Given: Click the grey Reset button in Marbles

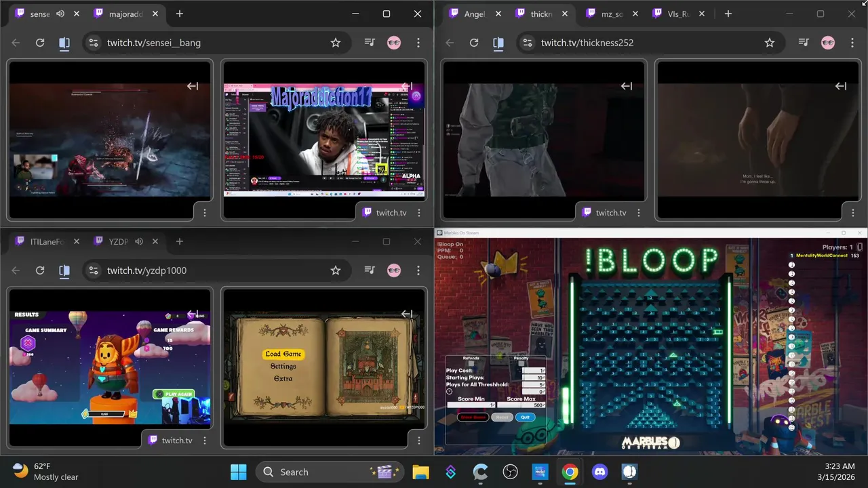Looking at the screenshot, I should pos(502,418).
